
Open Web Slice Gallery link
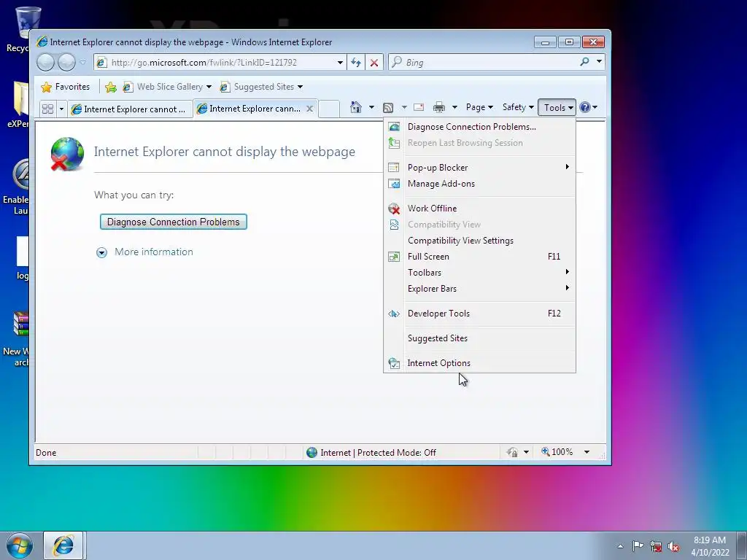click(167, 87)
